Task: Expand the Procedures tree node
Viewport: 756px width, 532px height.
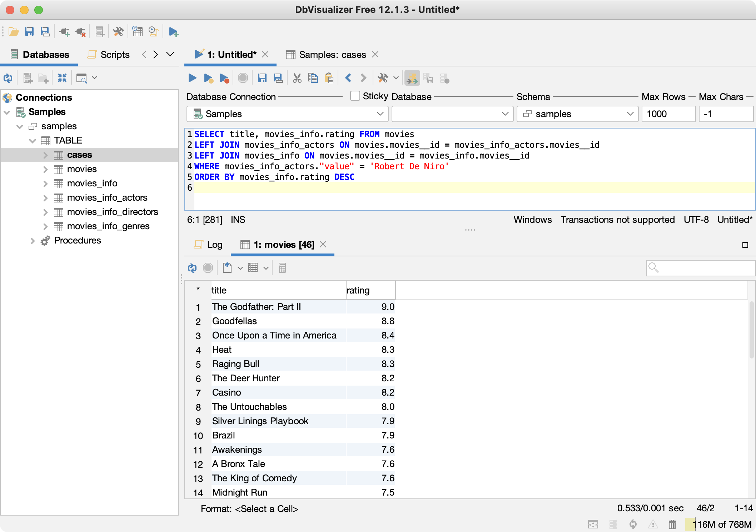Action: tap(33, 241)
